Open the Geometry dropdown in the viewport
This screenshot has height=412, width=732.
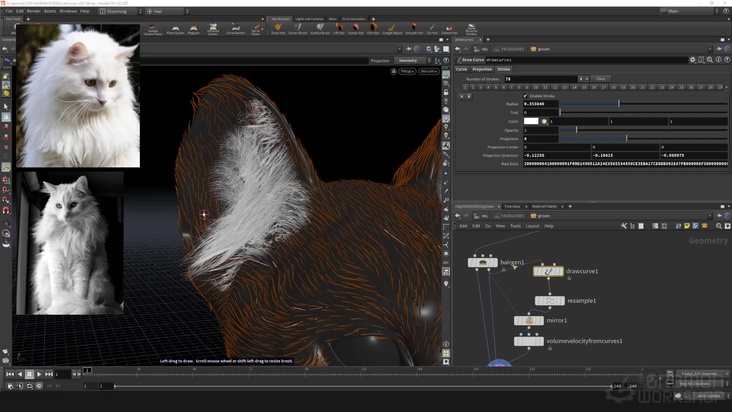pyautogui.click(x=409, y=60)
